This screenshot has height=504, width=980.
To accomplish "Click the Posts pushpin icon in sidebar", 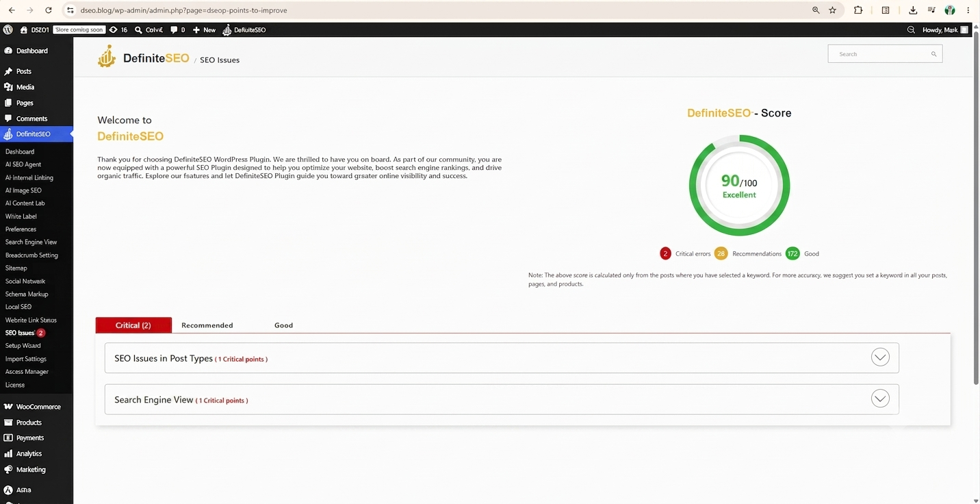I will [x=8, y=71].
